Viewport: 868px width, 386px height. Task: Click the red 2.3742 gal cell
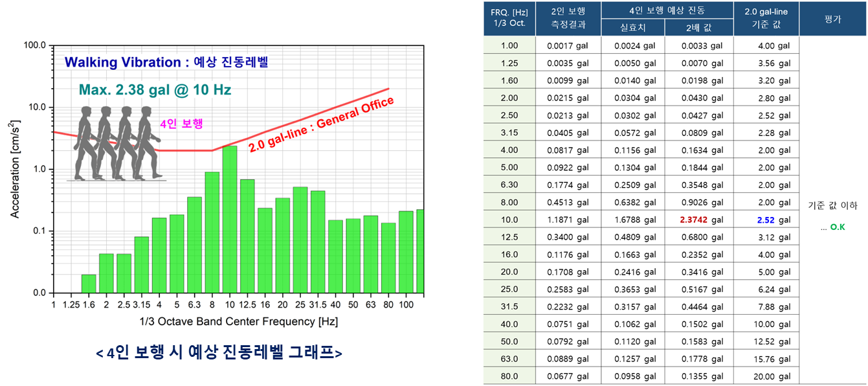pyautogui.click(x=698, y=220)
